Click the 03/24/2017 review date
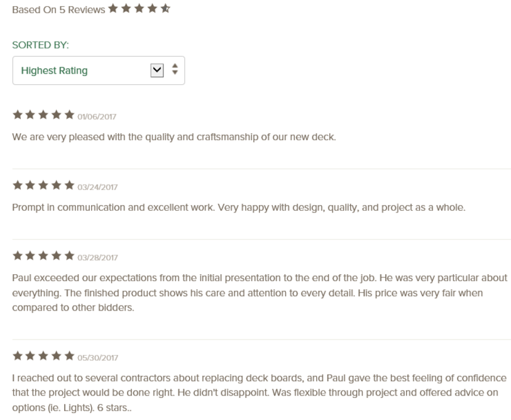The image size is (511, 420). pos(97,187)
